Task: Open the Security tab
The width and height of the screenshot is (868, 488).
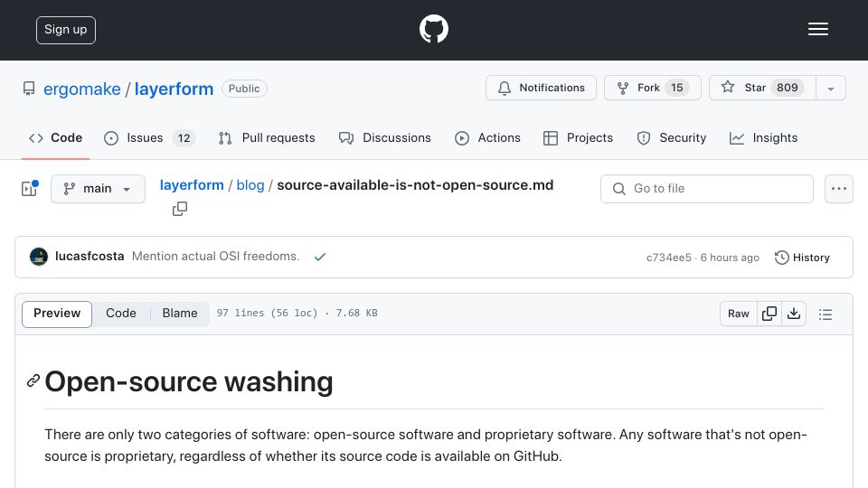Action: (672, 138)
